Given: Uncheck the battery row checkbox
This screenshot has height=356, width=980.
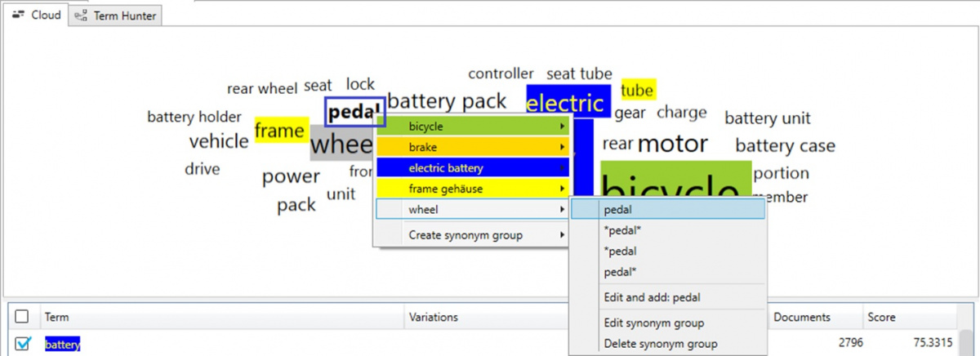Looking at the screenshot, I should (x=22, y=345).
